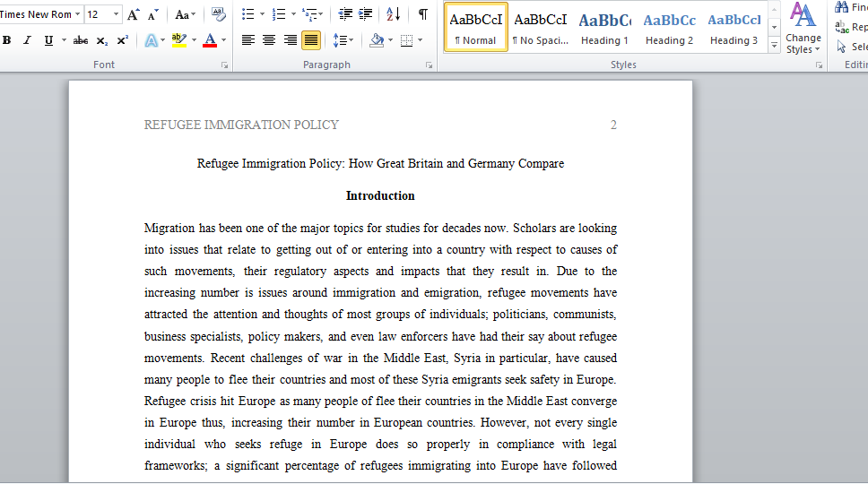This screenshot has height=484, width=868.
Task: Click Shrink Font icon
Action: click(x=153, y=14)
